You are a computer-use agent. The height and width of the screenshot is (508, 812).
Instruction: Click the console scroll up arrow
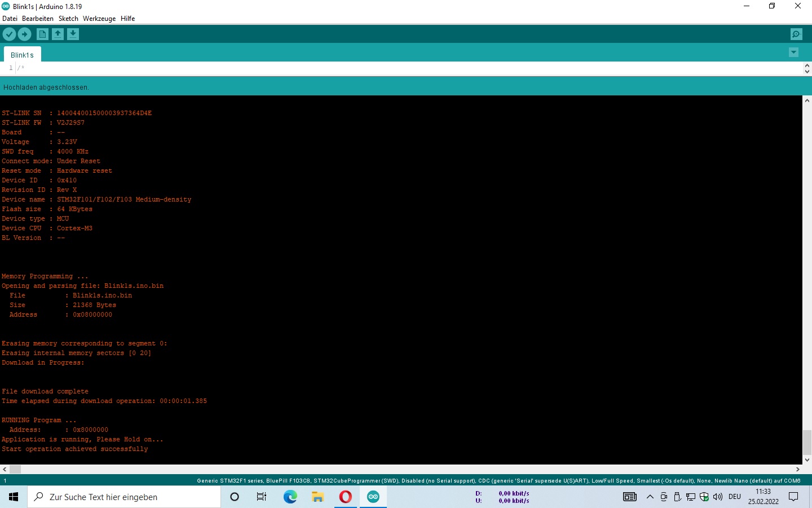807,100
